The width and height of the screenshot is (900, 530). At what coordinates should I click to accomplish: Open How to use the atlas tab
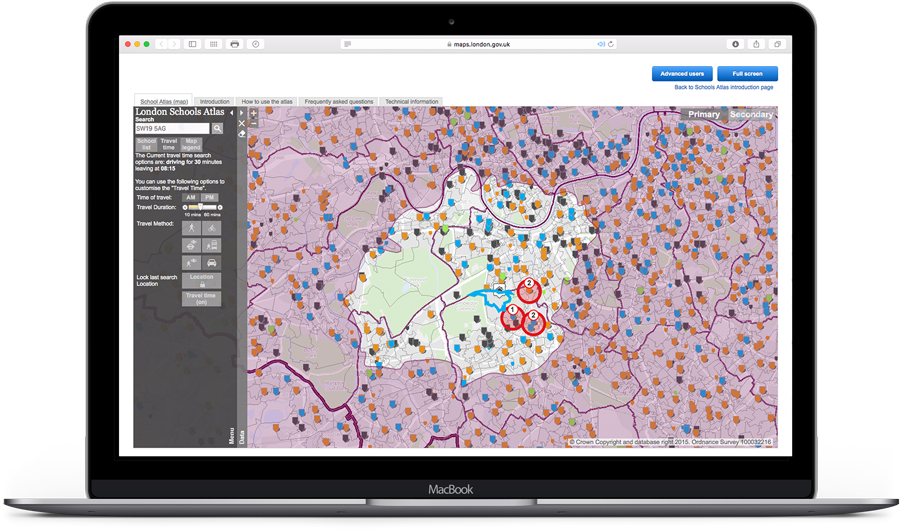pos(267,101)
